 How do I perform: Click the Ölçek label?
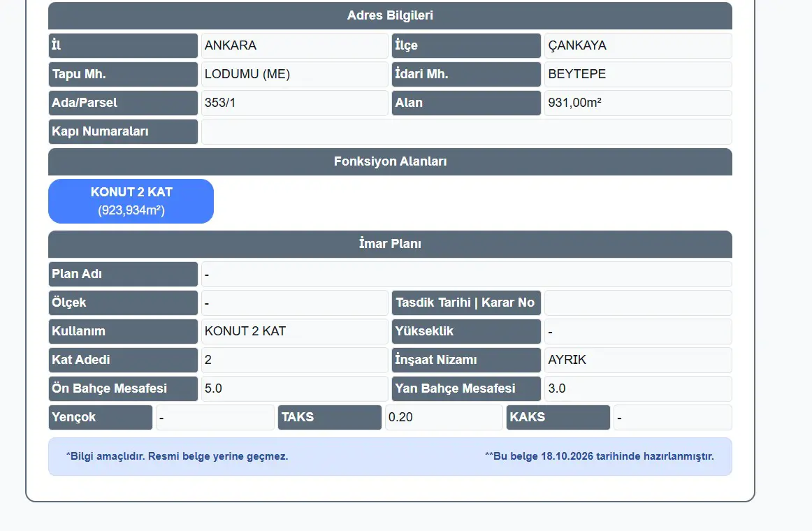click(123, 303)
